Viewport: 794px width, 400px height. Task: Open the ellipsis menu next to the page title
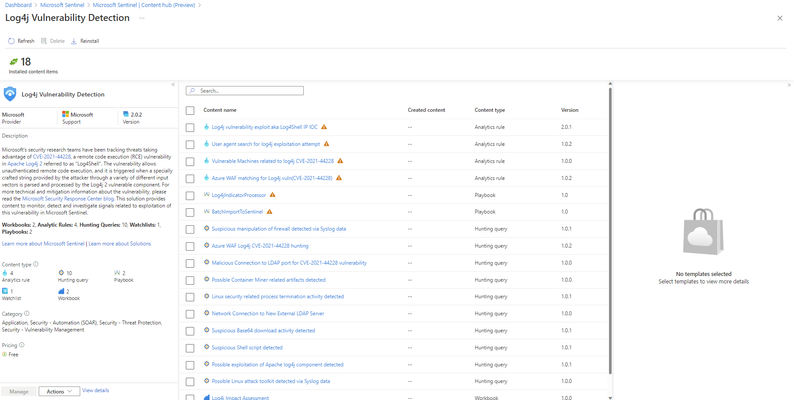(142, 18)
